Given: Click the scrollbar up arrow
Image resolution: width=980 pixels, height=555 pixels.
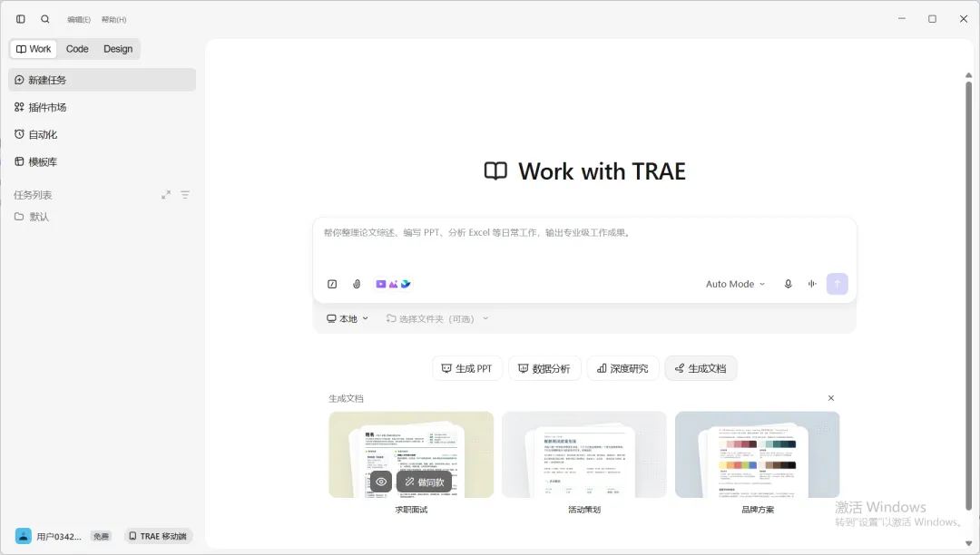Looking at the screenshot, I should (x=969, y=75).
